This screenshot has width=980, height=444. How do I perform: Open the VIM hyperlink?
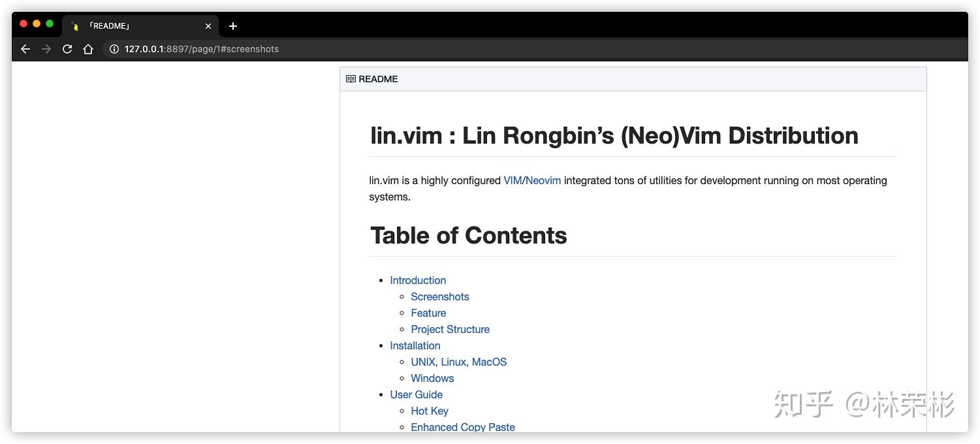[x=513, y=180]
